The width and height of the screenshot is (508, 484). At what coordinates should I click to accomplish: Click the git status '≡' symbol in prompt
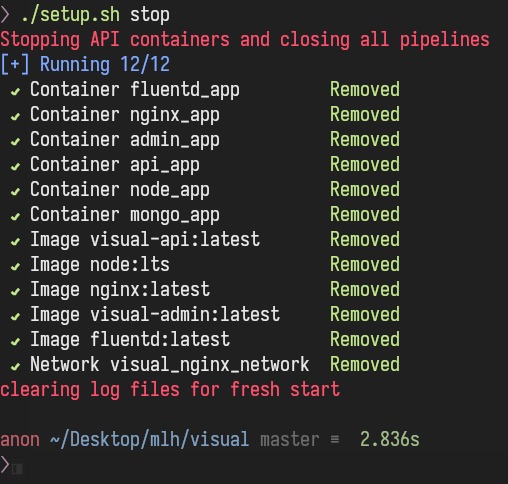pyautogui.click(x=335, y=440)
